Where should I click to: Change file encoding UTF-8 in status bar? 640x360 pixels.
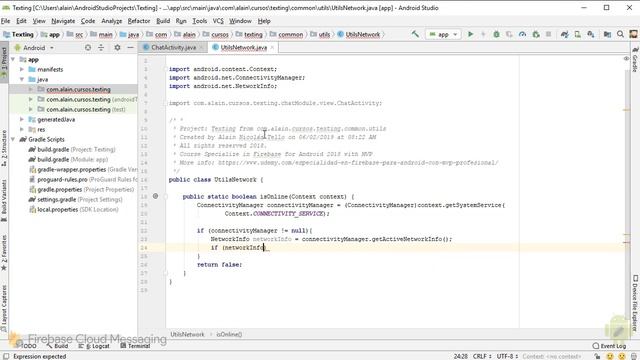click(x=507, y=356)
